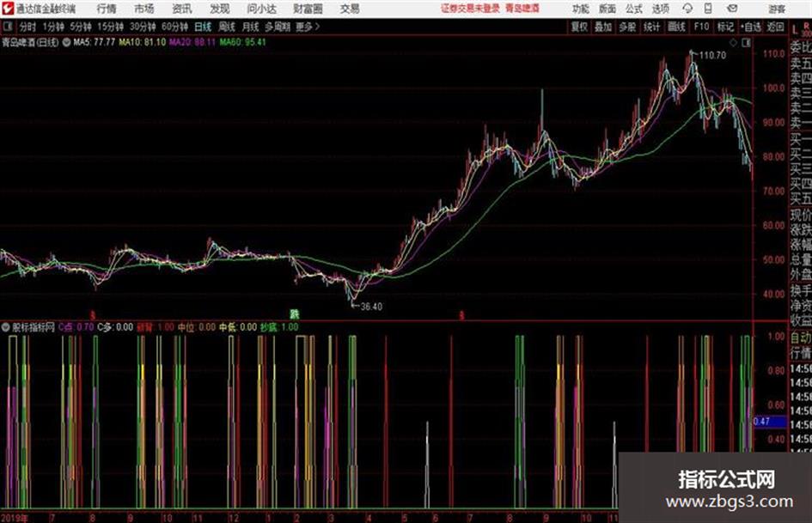
Task: Click the 画线 draw line toolbar button
Action: (x=676, y=27)
